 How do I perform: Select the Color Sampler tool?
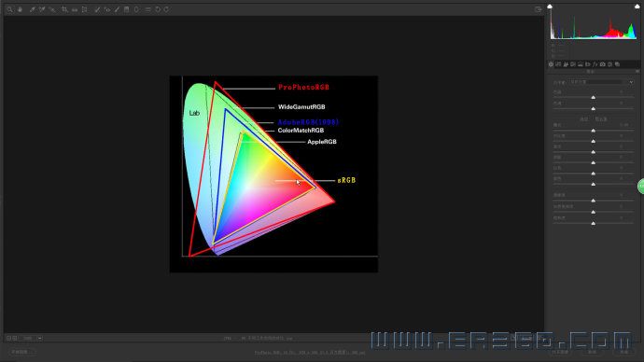click(42, 9)
